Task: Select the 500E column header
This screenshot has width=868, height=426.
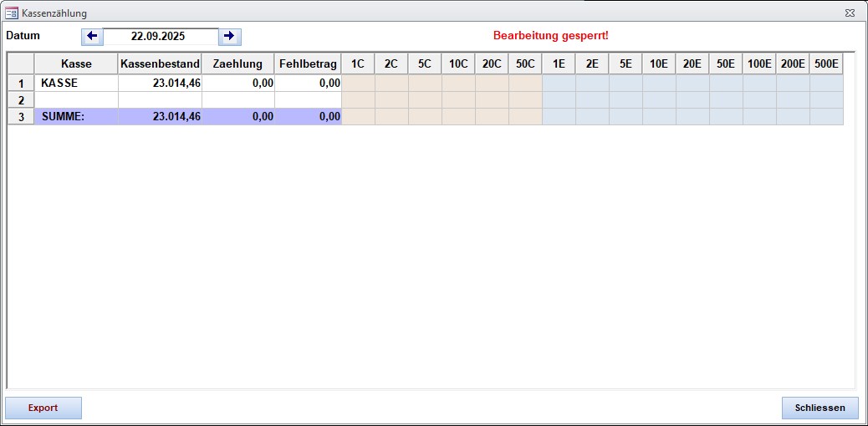Action: pos(826,63)
